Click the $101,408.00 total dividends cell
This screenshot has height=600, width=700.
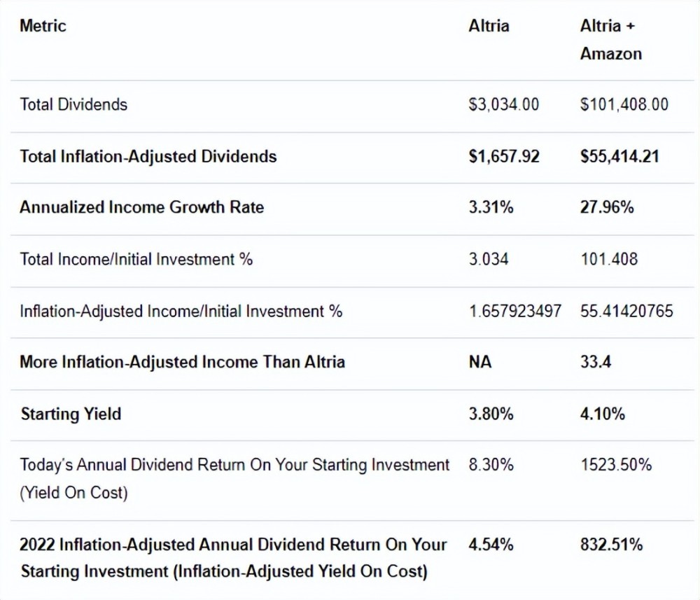[624, 104]
